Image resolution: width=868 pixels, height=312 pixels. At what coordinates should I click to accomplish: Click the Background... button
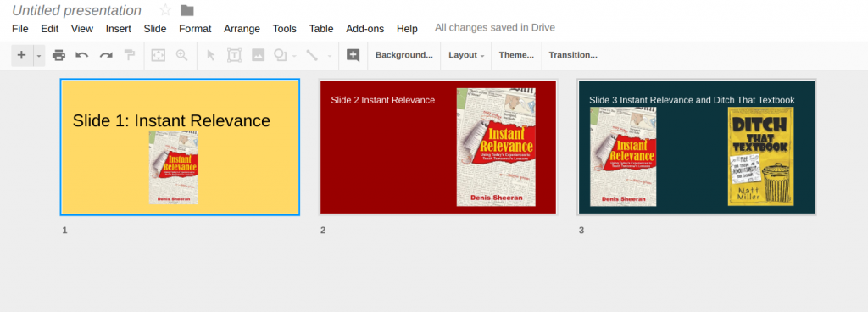pos(404,55)
